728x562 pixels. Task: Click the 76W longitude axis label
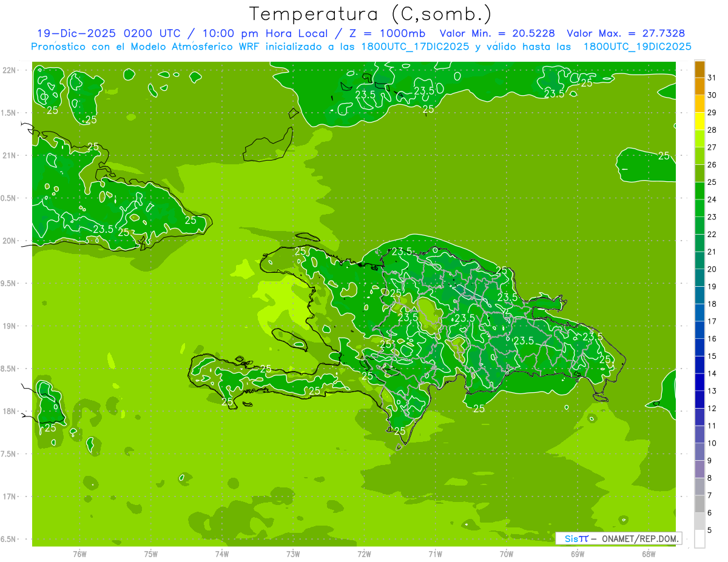pos(79,554)
